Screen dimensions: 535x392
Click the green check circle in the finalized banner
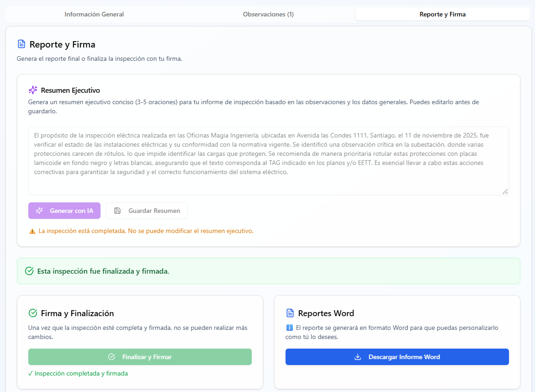tap(29, 271)
